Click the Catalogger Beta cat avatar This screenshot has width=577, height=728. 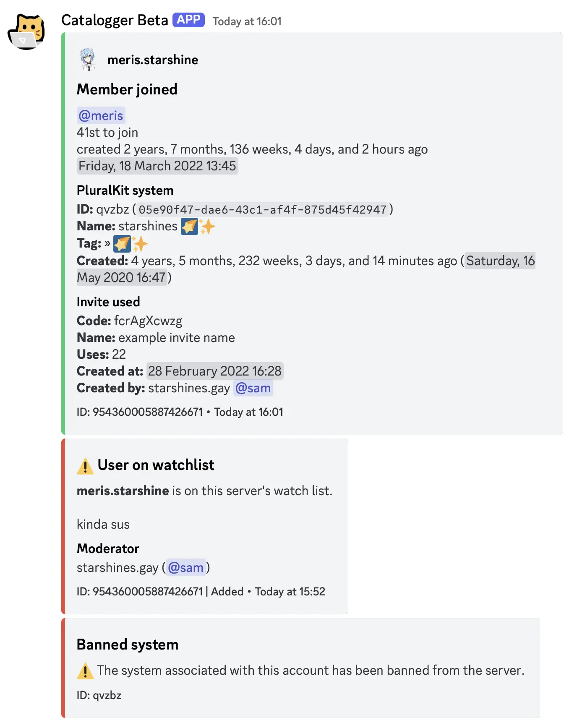pos(26,32)
